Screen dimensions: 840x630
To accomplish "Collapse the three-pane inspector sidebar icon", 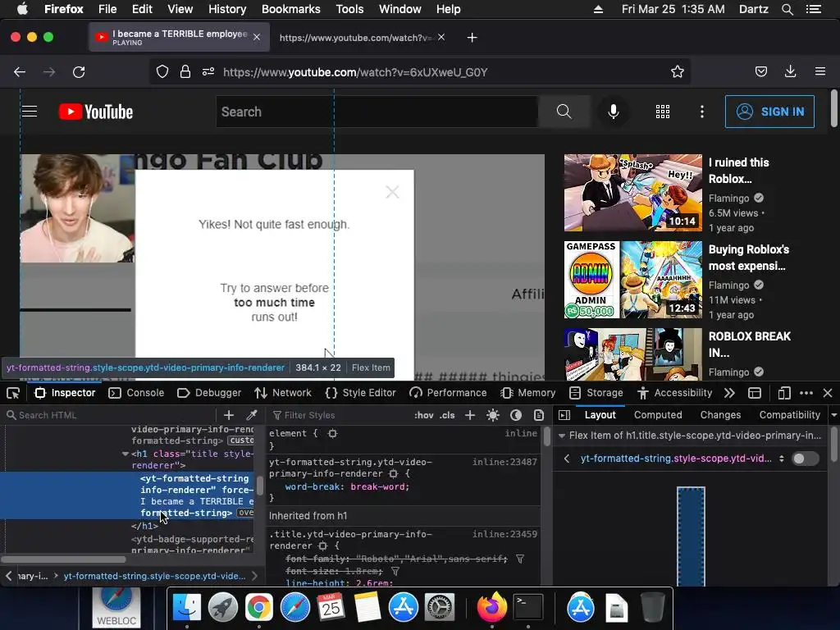I will 564,415.
